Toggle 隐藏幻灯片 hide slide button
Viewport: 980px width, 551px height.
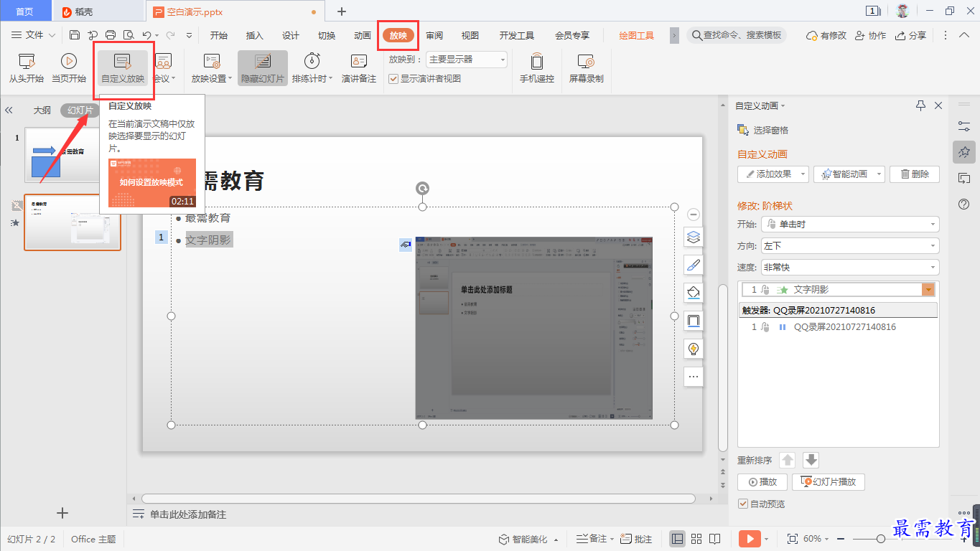point(263,68)
